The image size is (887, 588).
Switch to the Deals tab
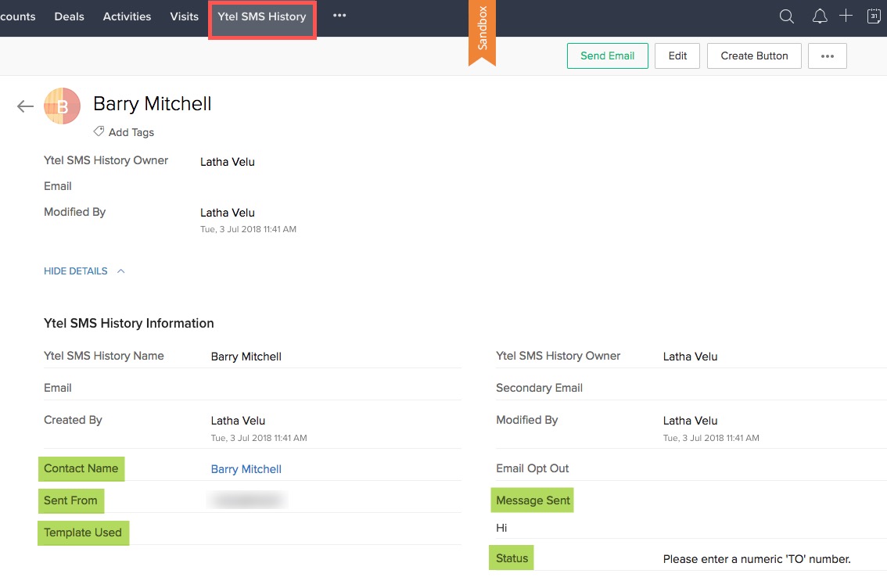69,16
